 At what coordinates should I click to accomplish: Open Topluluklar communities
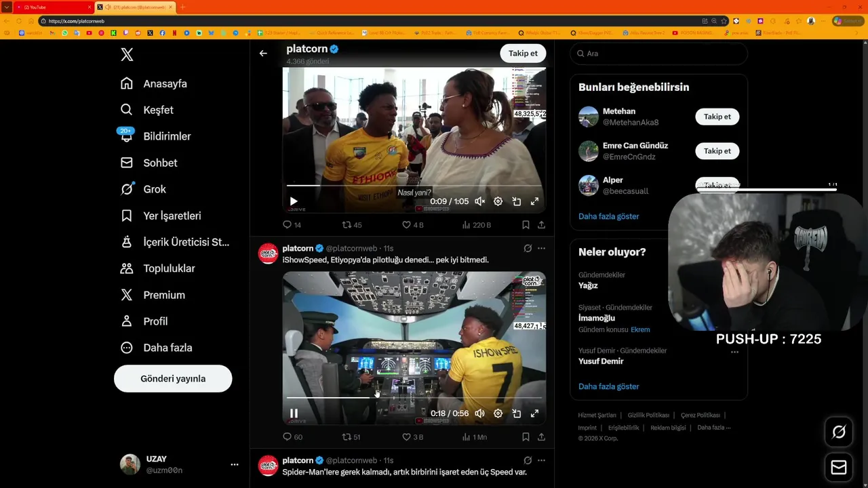[x=158, y=268]
